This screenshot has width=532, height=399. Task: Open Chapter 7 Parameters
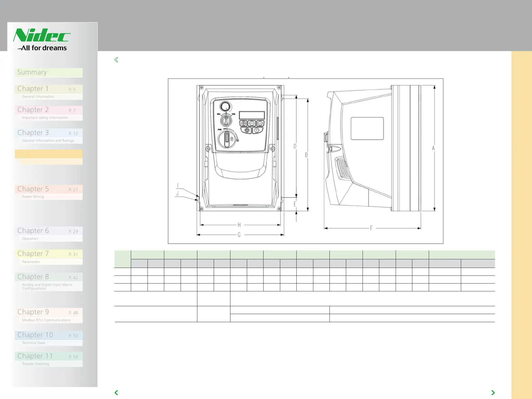pos(49,257)
